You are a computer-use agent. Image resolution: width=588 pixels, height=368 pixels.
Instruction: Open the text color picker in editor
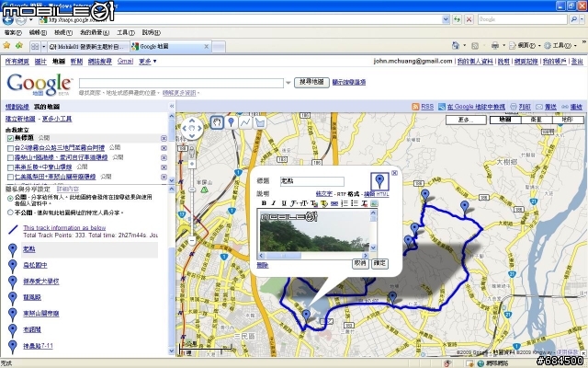click(x=314, y=203)
